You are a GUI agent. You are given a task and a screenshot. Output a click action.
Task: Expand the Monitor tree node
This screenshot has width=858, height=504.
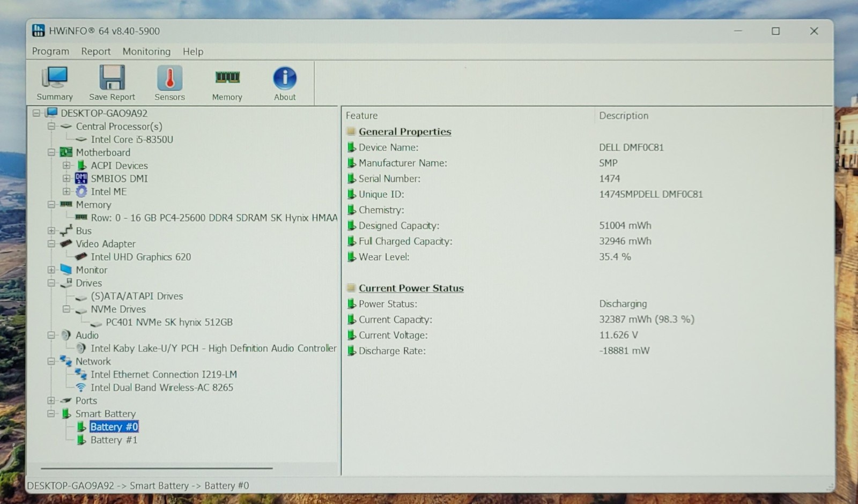click(x=51, y=270)
